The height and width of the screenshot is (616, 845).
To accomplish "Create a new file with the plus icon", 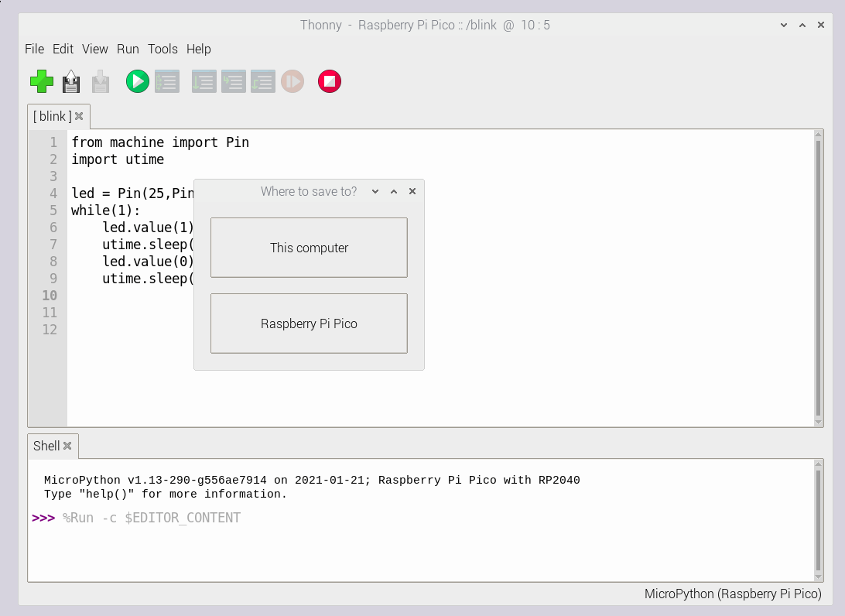I will (41, 81).
